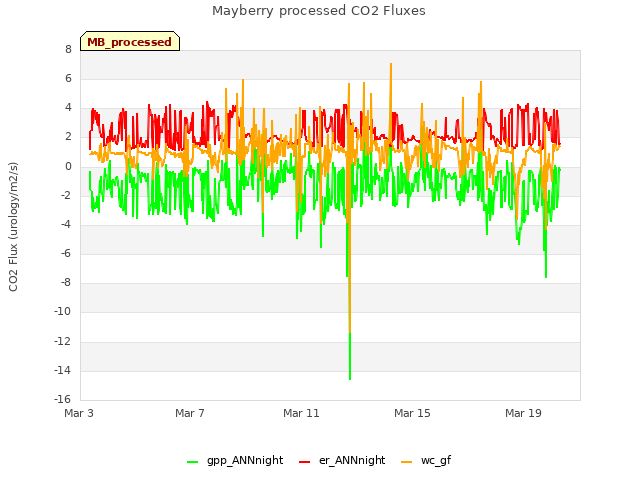Screen dimensions: 640x480
Task: Click the red er_ANNnight legend swatch
Action: (x=304, y=462)
